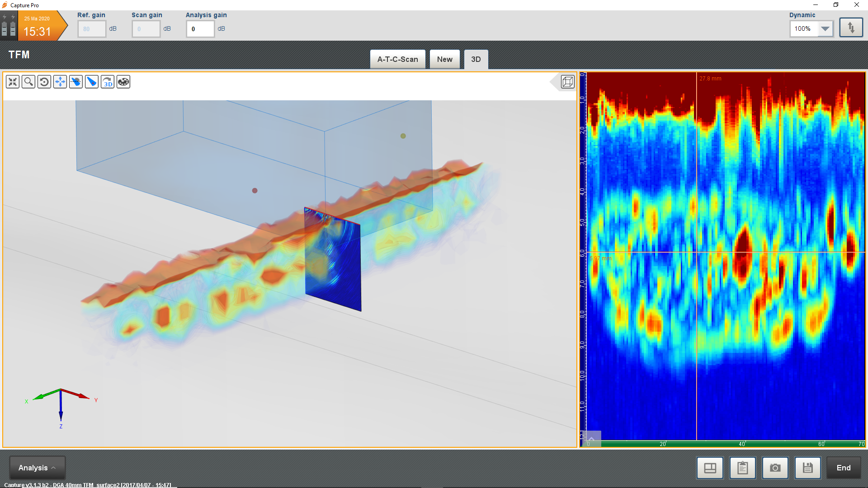Viewport: 868px width, 488px height.
Task: Click the vertical arrows button near Dynamic
Action: [x=851, y=28]
